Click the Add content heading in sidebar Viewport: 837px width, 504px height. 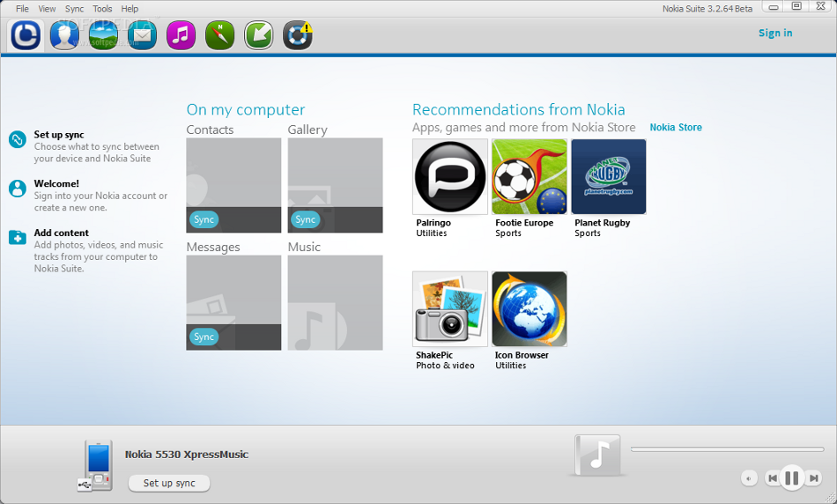point(62,233)
